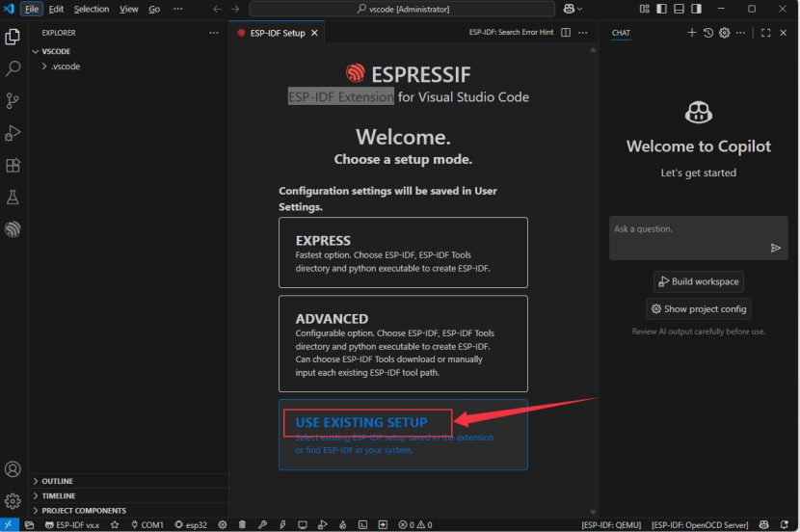Open errors and warnings count in status bar
This screenshot has width=800, height=532.
pos(415,524)
